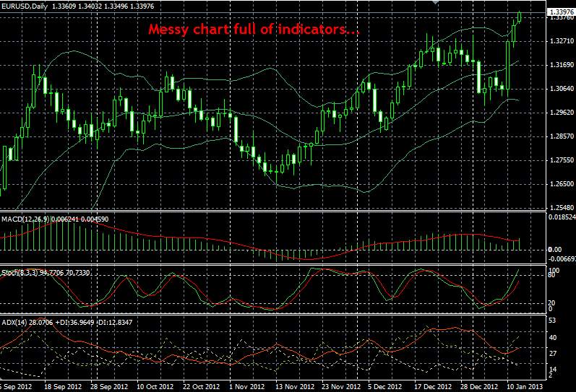Click the 1 Nov 2012 date label
This screenshot has height=392, width=576.
[x=246, y=387]
